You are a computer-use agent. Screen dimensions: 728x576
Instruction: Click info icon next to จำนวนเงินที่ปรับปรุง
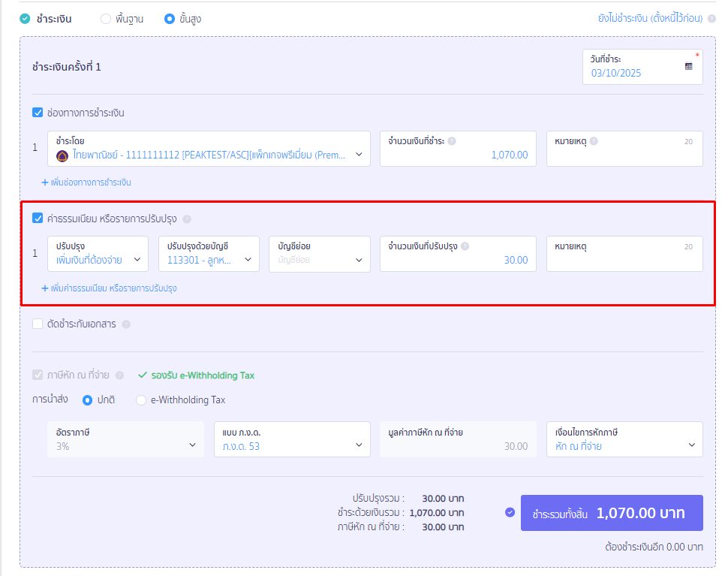465,246
